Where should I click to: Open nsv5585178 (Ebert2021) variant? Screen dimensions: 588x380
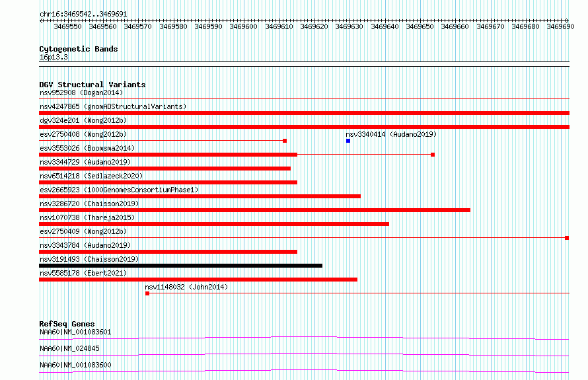(83, 273)
